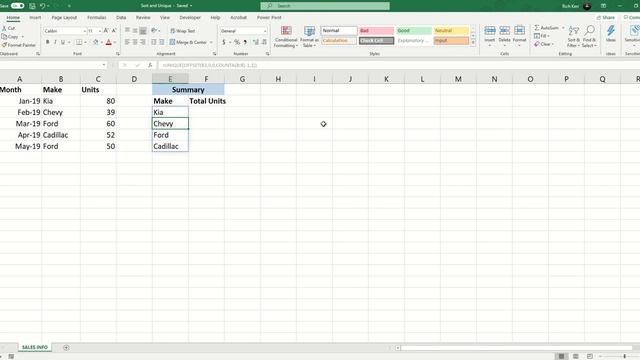Switch to the Page Layout tab
Image resolution: width=640 pixels, height=360 pixels.
[64, 18]
